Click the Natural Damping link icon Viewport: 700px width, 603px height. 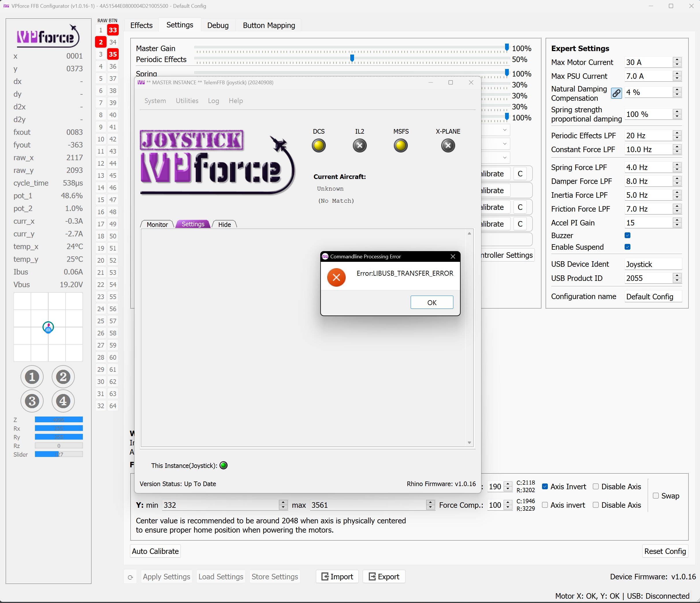coord(616,93)
